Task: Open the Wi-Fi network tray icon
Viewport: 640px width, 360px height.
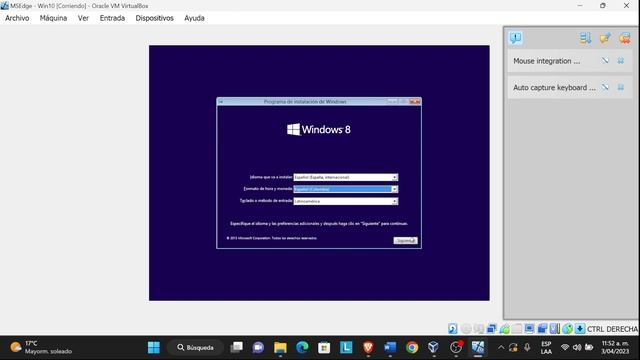Action: [x=565, y=347]
